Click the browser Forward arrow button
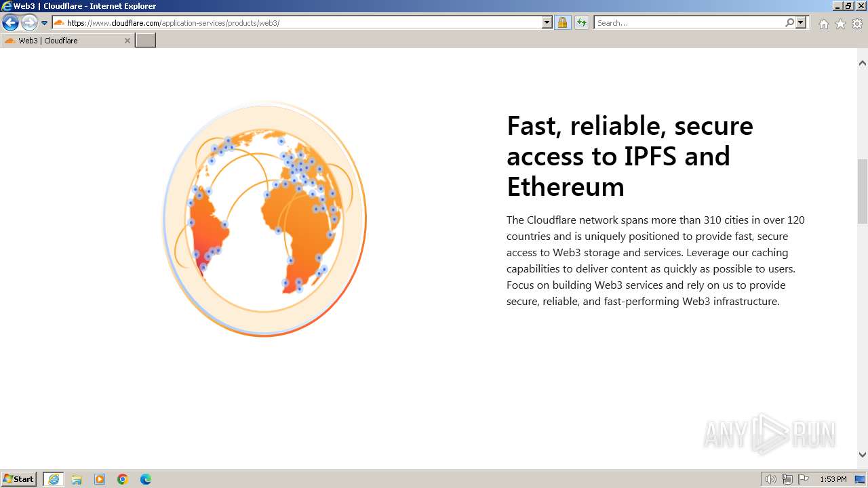 click(x=28, y=22)
